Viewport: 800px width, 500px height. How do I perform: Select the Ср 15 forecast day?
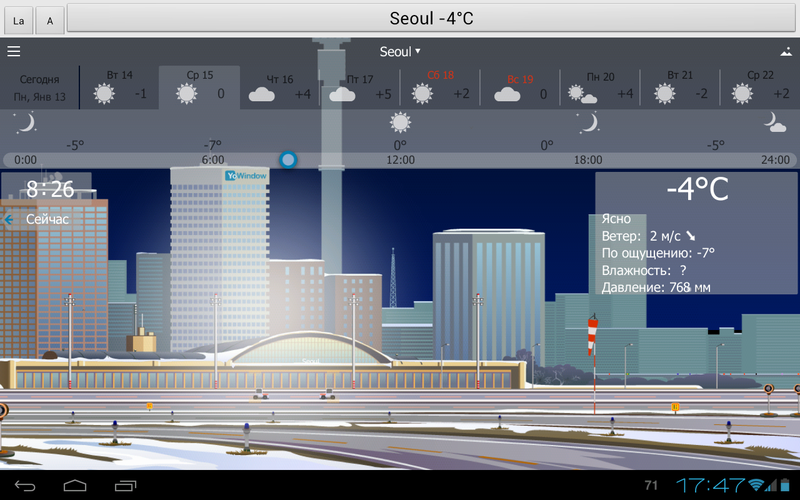click(199, 87)
